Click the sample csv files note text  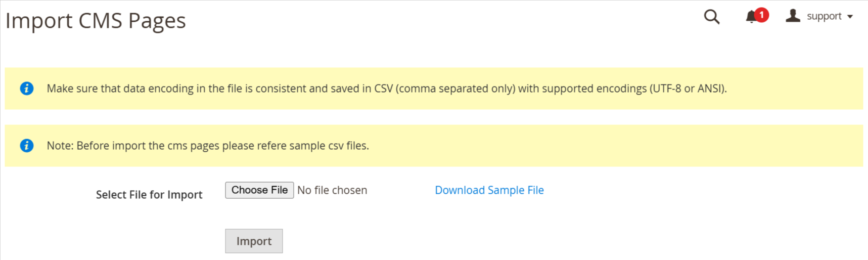point(208,146)
